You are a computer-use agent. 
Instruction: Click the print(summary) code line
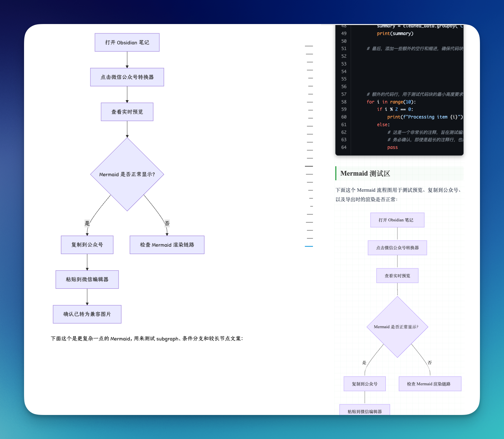(x=395, y=33)
